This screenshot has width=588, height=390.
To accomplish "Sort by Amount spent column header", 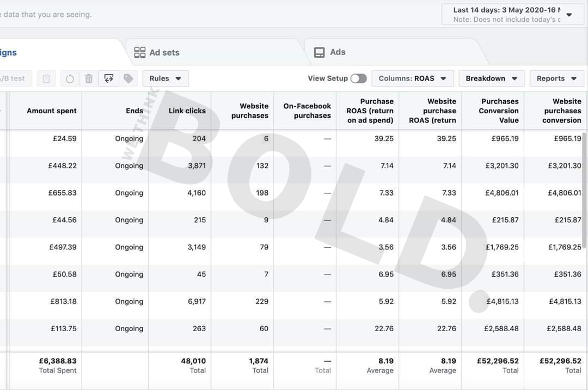I will pyautogui.click(x=51, y=111).
